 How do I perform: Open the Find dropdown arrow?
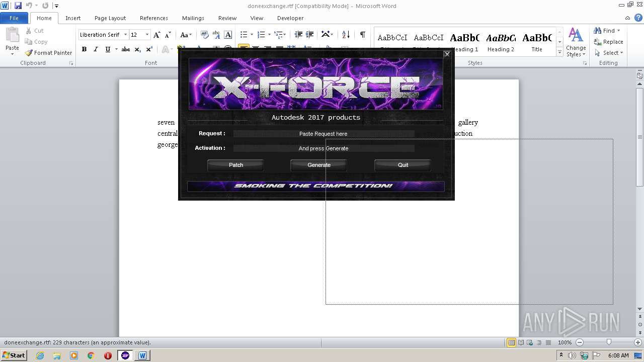point(618,31)
